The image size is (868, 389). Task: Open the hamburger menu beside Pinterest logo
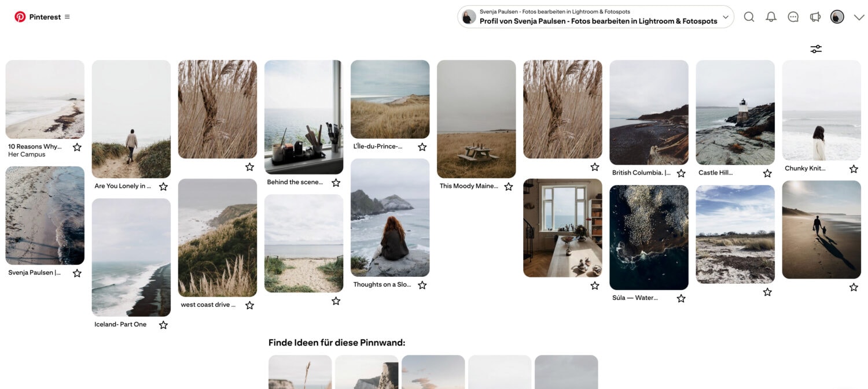[x=68, y=17]
